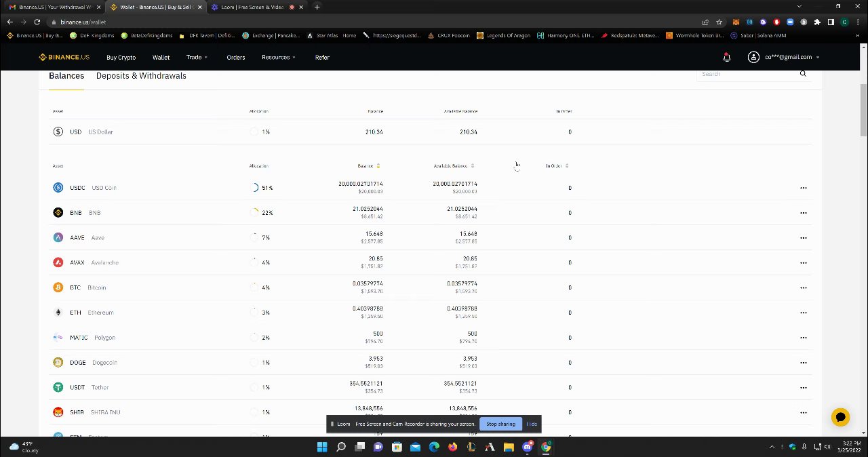Click Buy Crypto link
868x457 pixels.
(x=121, y=58)
